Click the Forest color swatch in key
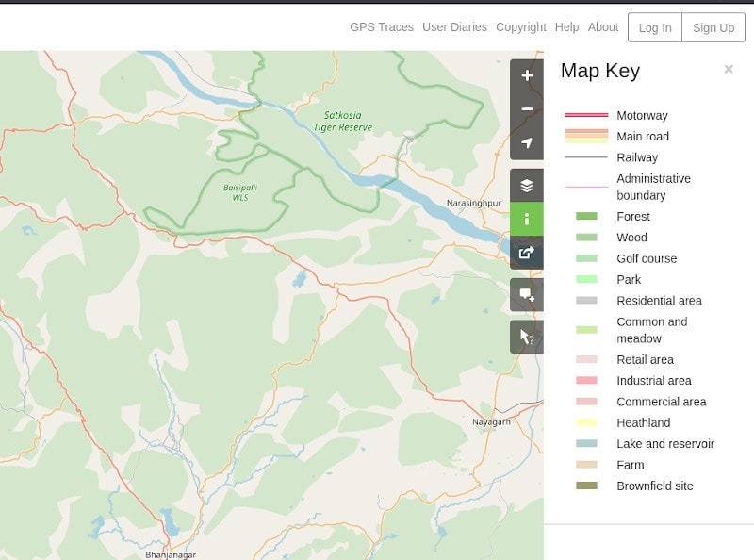 [586, 217]
